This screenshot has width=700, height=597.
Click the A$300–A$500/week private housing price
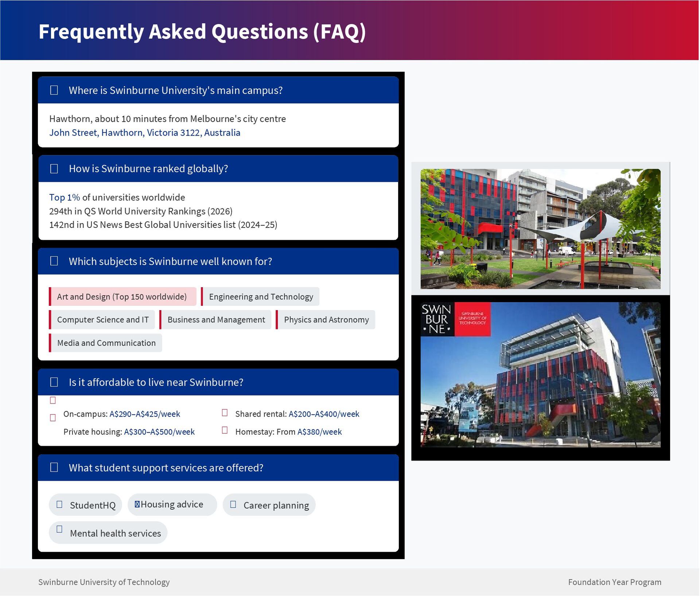tap(159, 432)
